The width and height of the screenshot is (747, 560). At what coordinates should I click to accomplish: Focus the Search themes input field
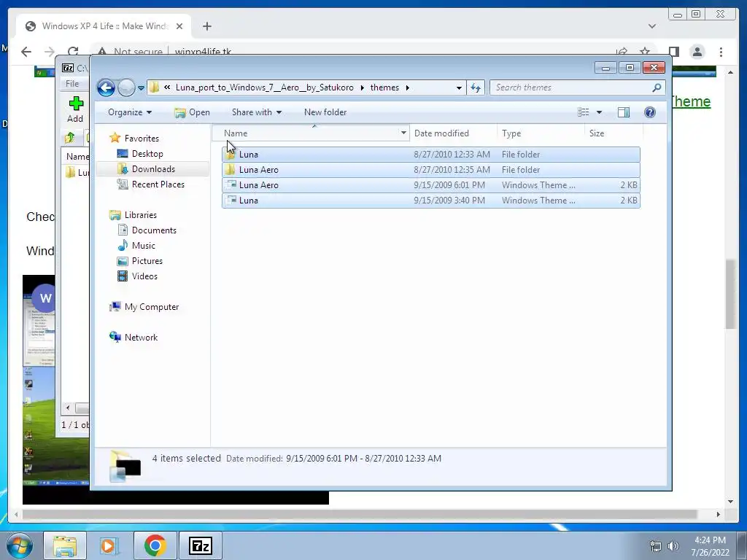click(x=572, y=87)
